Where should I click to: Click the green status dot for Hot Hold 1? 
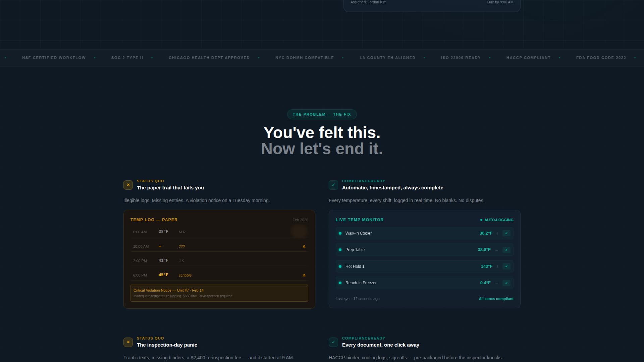pos(340,266)
